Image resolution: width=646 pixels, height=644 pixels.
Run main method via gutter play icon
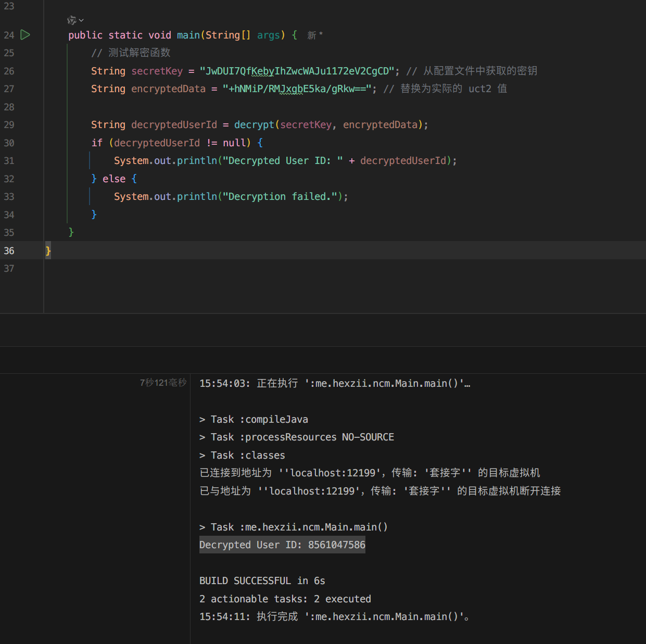[x=25, y=35]
